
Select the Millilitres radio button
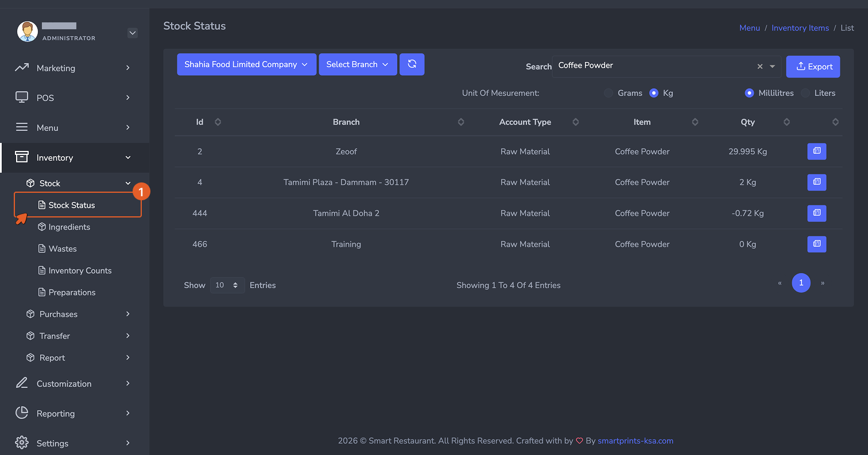(749, 93)
